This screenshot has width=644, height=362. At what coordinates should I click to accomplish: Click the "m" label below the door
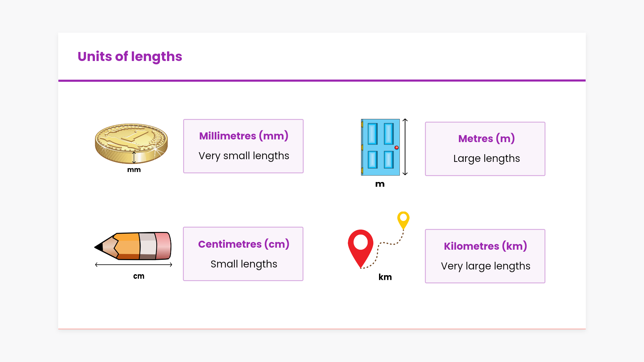click(380, 184)
